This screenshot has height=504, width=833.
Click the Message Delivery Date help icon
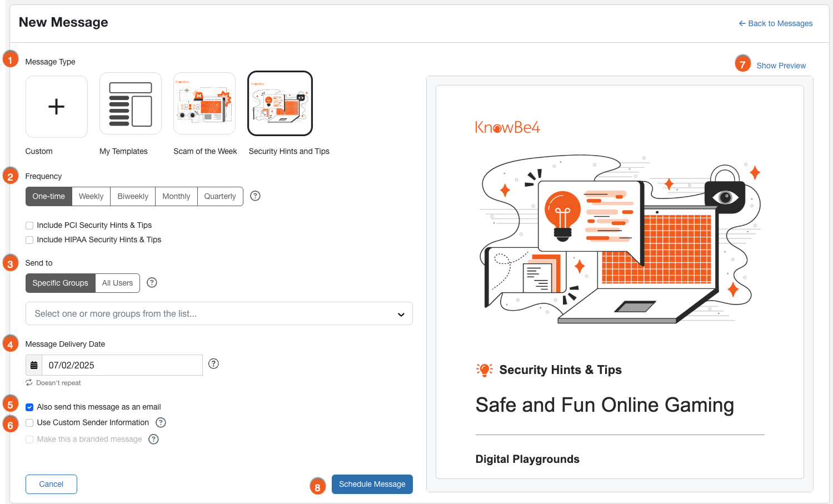pyautogui.click(x=213, y=363)
